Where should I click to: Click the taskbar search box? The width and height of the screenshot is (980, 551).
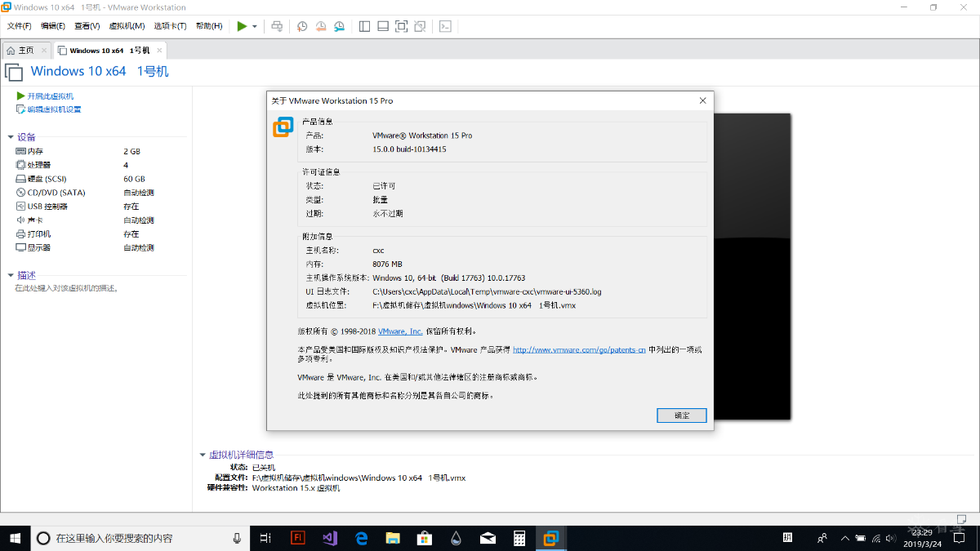(141, 538)
